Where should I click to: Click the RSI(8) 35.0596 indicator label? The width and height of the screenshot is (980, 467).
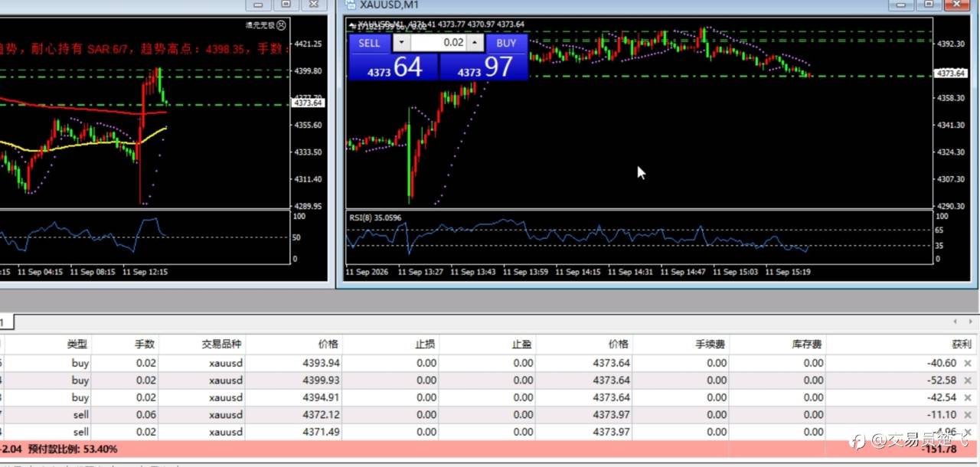click(375, 217)
